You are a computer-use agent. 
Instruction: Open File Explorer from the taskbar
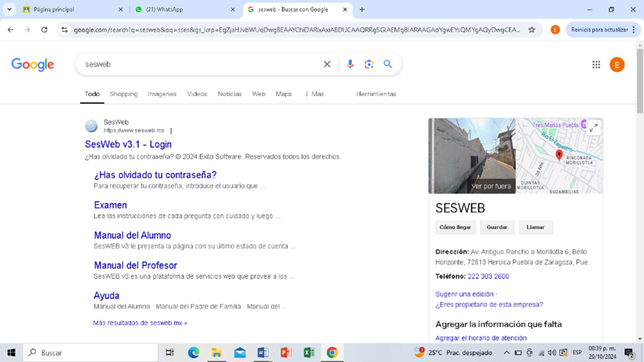click(x=216, y=353)
